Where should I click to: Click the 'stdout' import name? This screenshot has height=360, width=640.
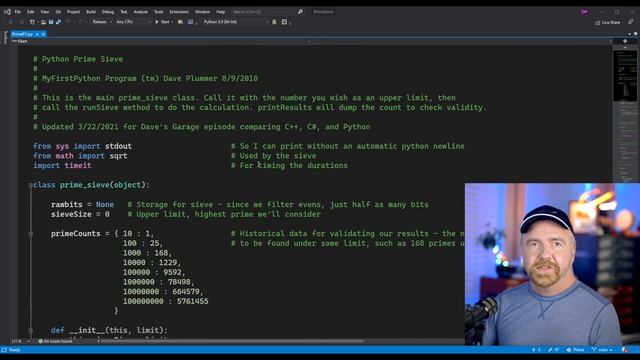pos(118,146)
